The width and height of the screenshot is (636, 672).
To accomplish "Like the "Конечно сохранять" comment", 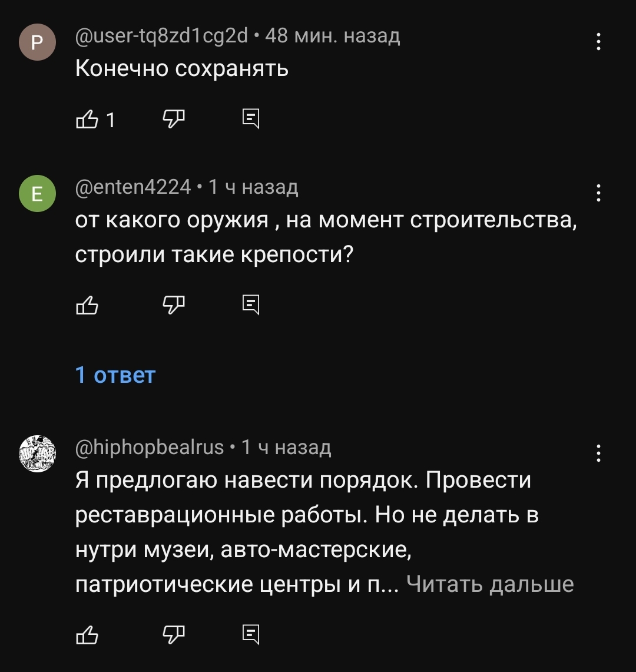I will pyautogui.click(x=87, y=120).
